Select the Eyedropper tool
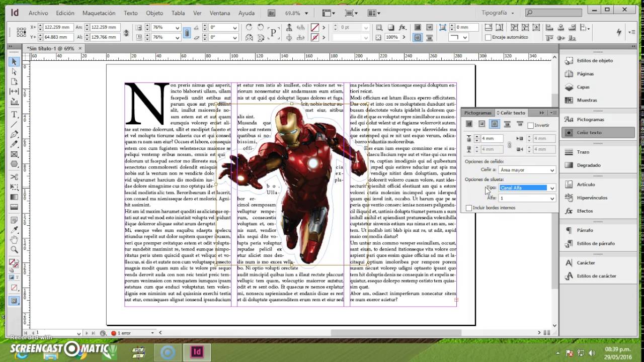 click(14, 230)
